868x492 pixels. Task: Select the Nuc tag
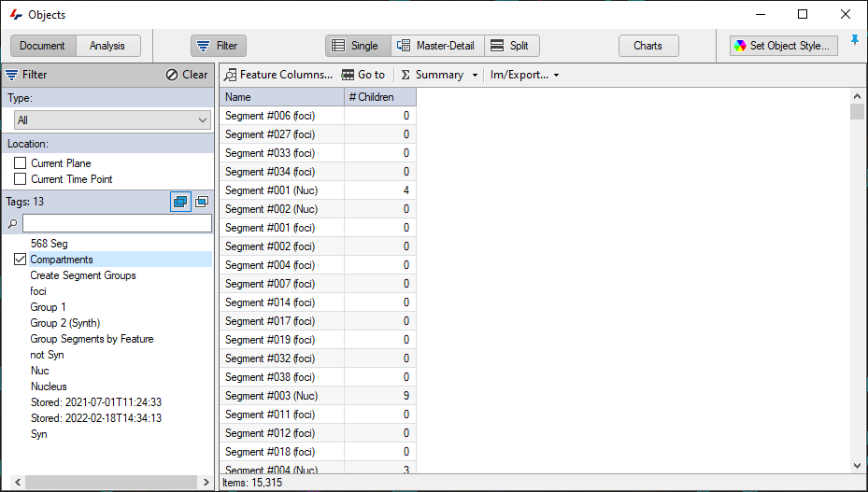click(x=40, y=371)
